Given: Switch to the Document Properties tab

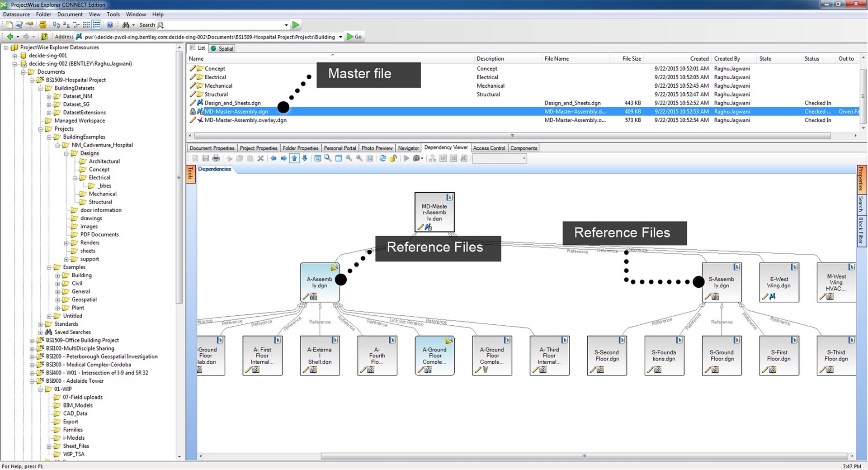Looking at the screenshot, I should [x=212, y=148].
